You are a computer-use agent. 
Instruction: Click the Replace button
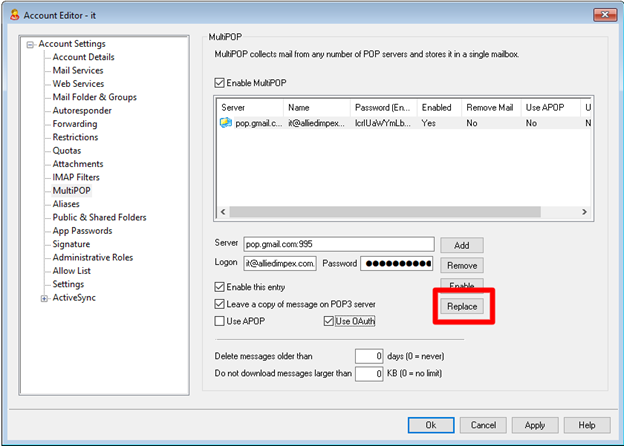pyautogui.click(x=462, y=307)
